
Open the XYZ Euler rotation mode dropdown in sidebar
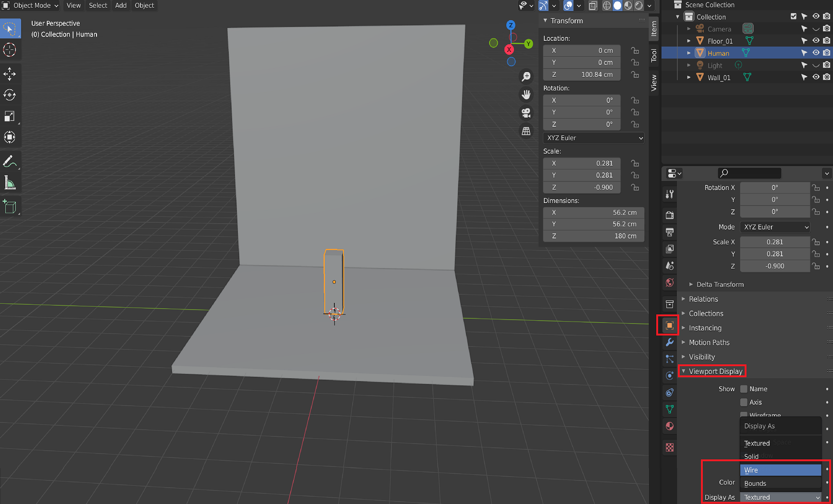(594, 138)
